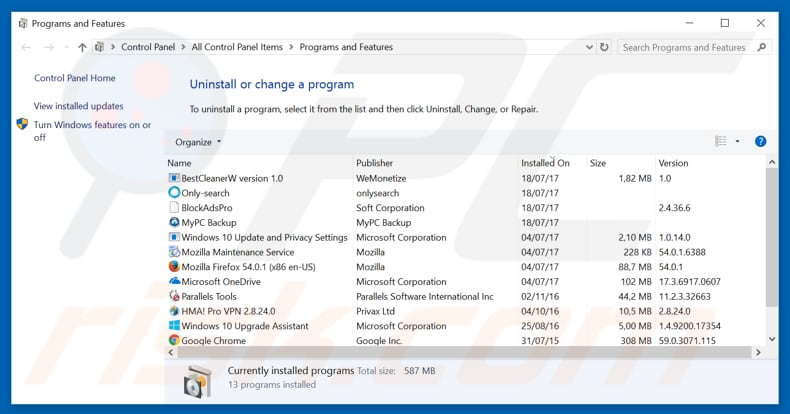Viewport: 790px width, 414px height.
Task: Select the Only-search program entry
Action: pos(205,193)
